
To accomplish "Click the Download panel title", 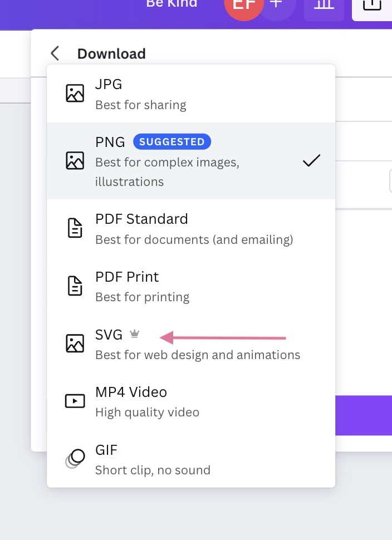I will tap(111, 54).
